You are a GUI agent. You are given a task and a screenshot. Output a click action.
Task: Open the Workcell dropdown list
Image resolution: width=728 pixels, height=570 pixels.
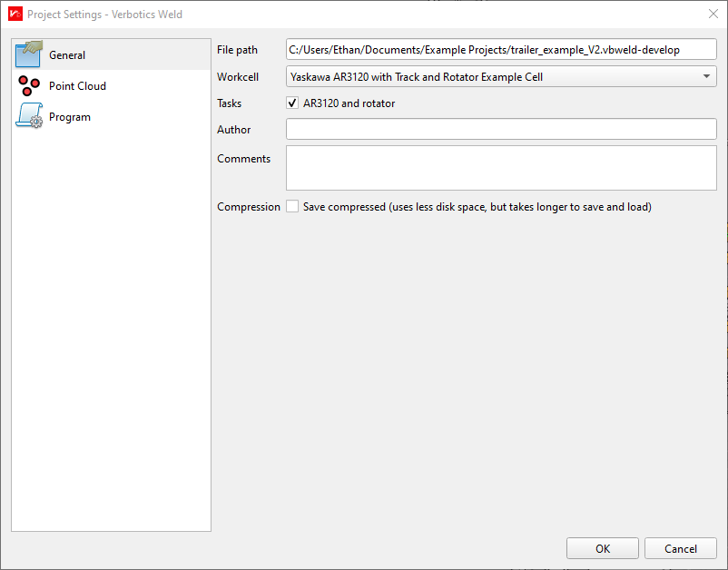pyautogui.click(x=501, y=76)
